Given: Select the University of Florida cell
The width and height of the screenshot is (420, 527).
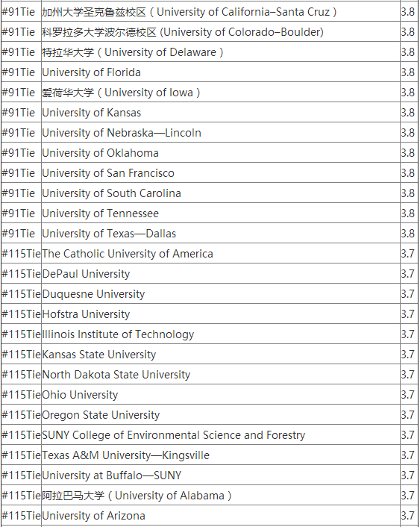Looking at the screenshot, I should [221, 72].
